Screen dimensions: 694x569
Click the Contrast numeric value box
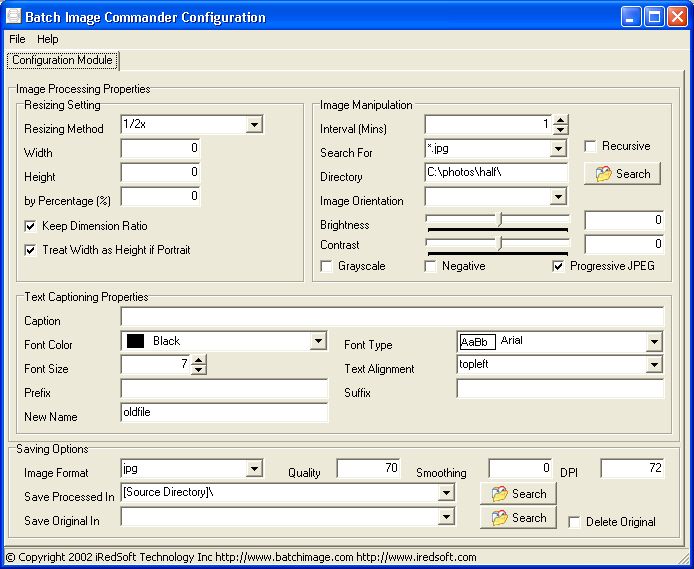[x=624, y=244]
